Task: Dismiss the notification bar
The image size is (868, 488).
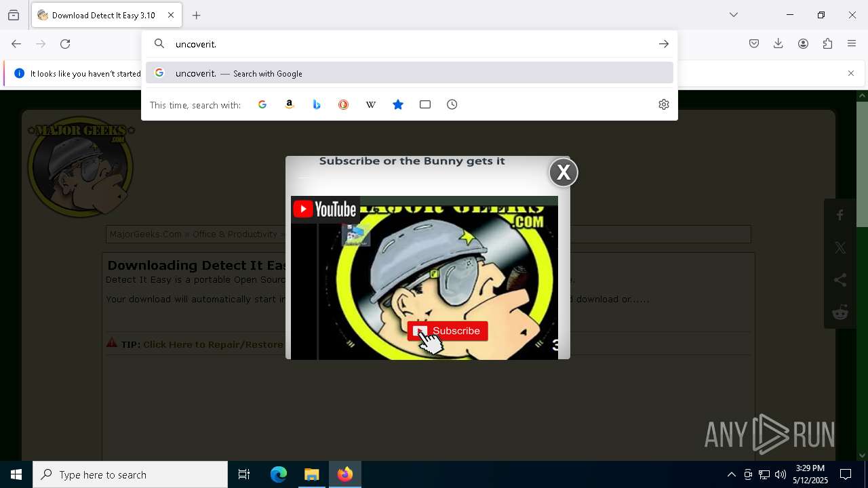Action: pos(851,73)
